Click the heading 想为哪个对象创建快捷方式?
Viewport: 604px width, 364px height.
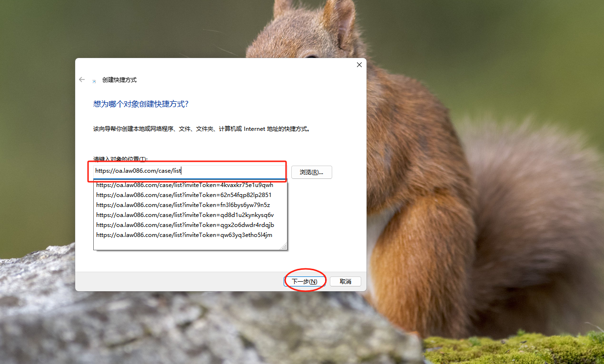coord(141,104)
